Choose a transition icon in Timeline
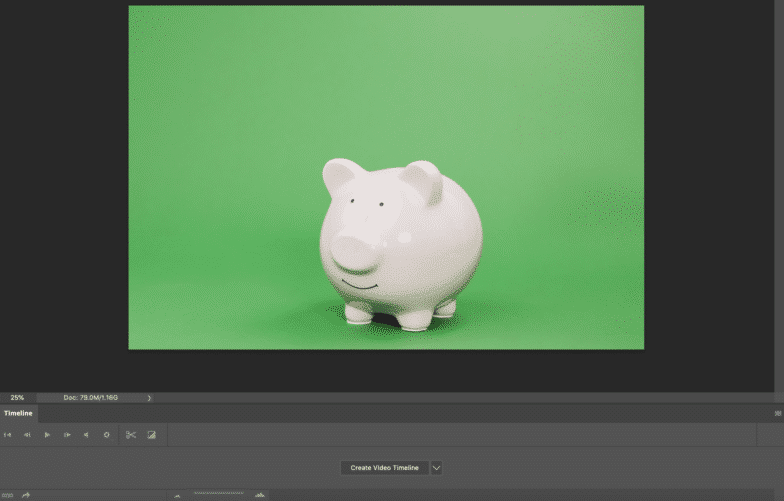This screenshot has height=501, width=784. (x=152, y=435)
